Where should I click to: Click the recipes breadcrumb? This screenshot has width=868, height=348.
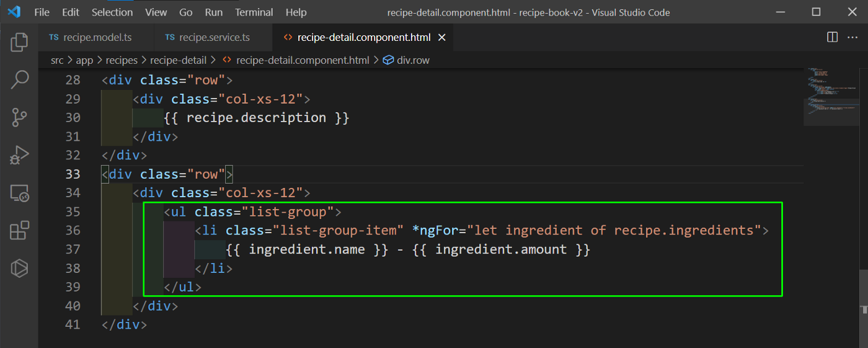(x=122, y=60)
